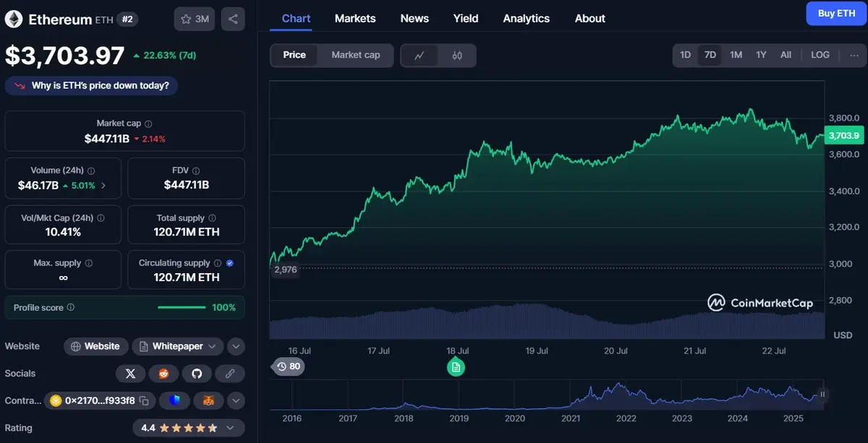Image resolution: width=868 pixels, height=443 pixels.
Task: Switch chart to candlestick view icon
Action: (x=457, y=55)
